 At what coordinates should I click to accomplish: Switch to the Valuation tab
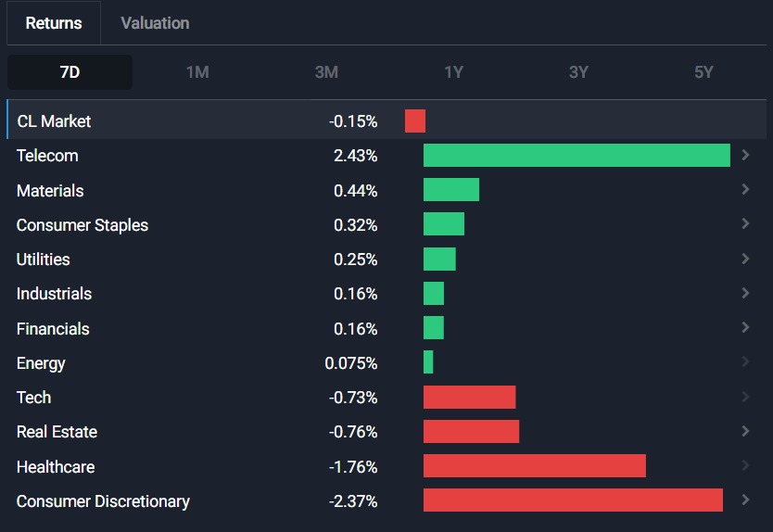click(x=155, y=23)
